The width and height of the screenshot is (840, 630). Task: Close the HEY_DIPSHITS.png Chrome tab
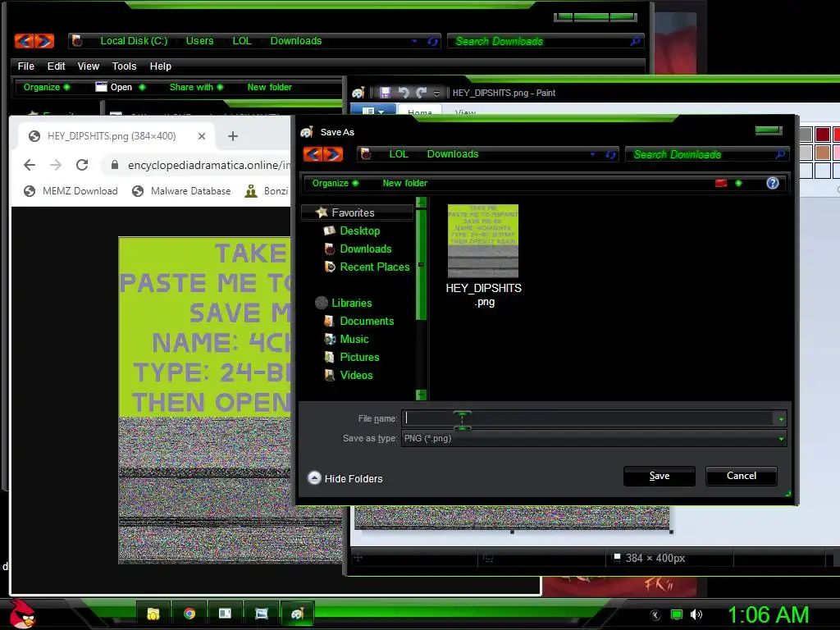(202, 136)
